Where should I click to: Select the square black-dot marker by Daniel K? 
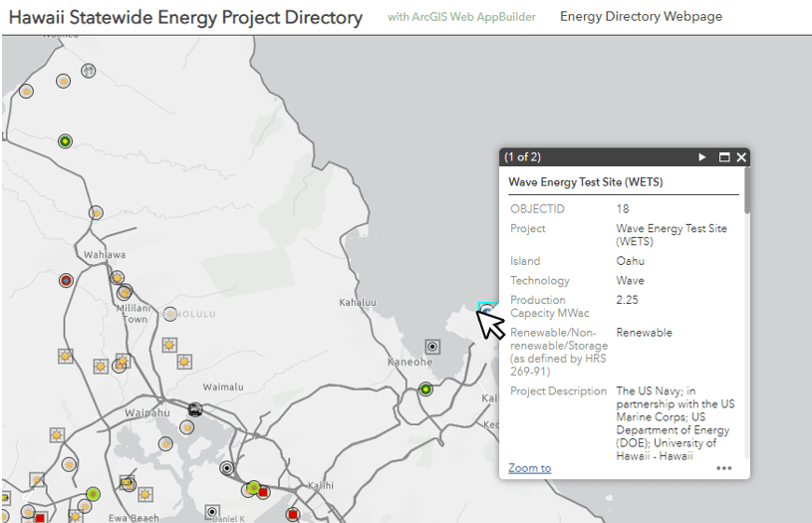coord(212,512)
